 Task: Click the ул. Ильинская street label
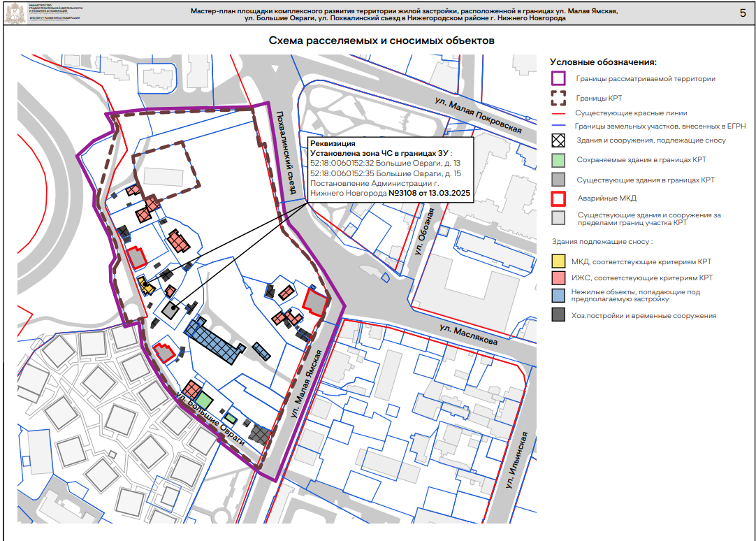[516, 461]
